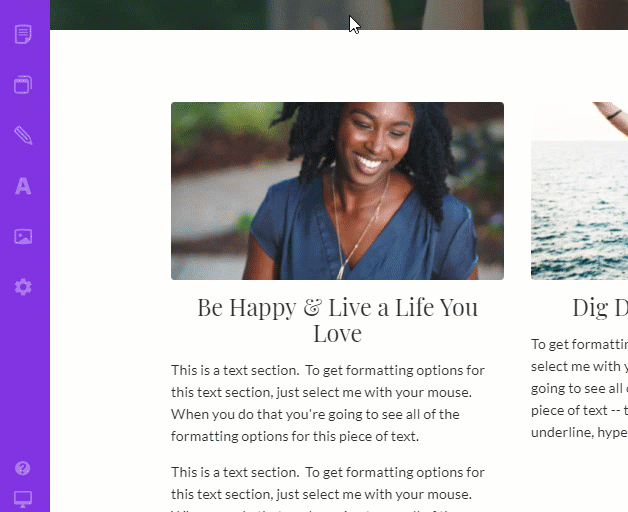This screenshot has width=628, height=512.
Task: Click the word 'Love' in the heading
Action: 337,333
